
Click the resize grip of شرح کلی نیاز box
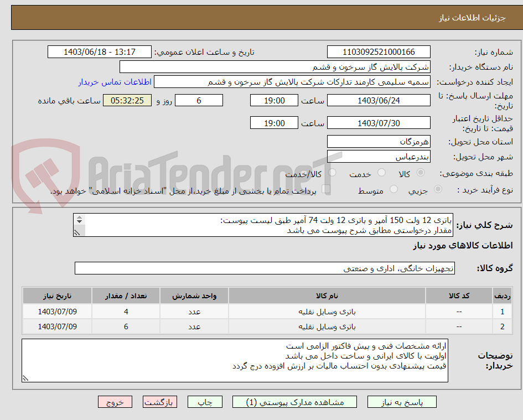point(77,233)
